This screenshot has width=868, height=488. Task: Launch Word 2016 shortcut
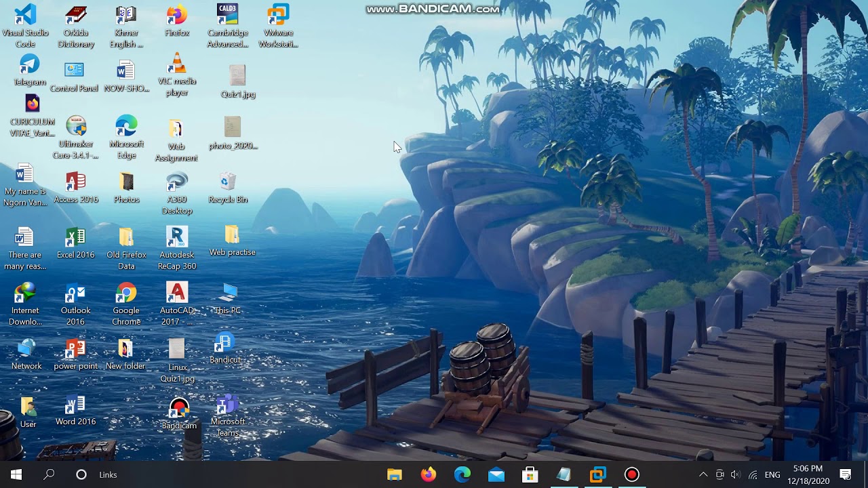(75, 410)
